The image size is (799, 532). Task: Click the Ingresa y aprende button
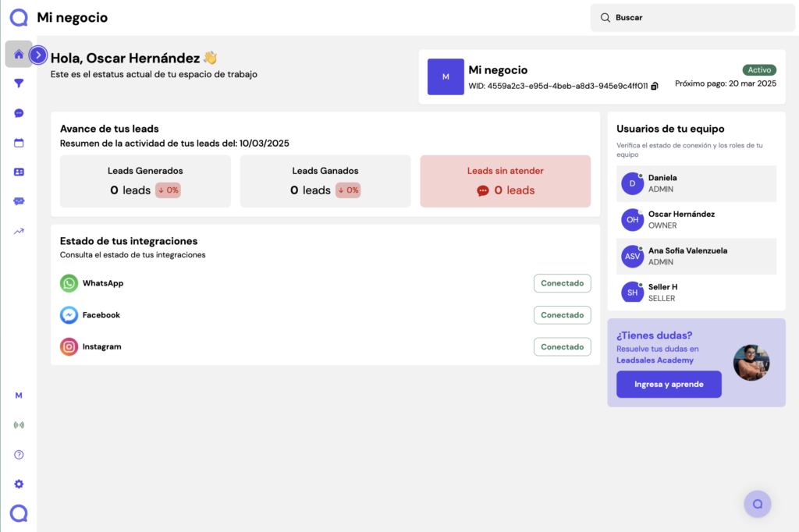(669, 385)
